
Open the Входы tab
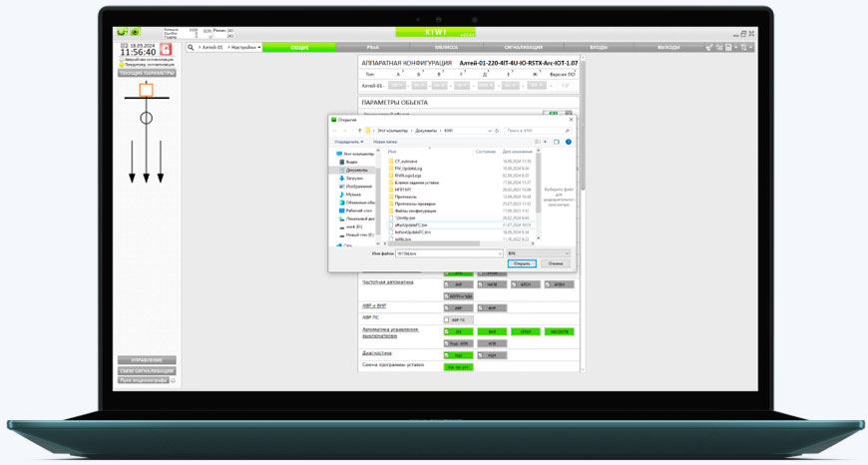(x=599, y=47)
